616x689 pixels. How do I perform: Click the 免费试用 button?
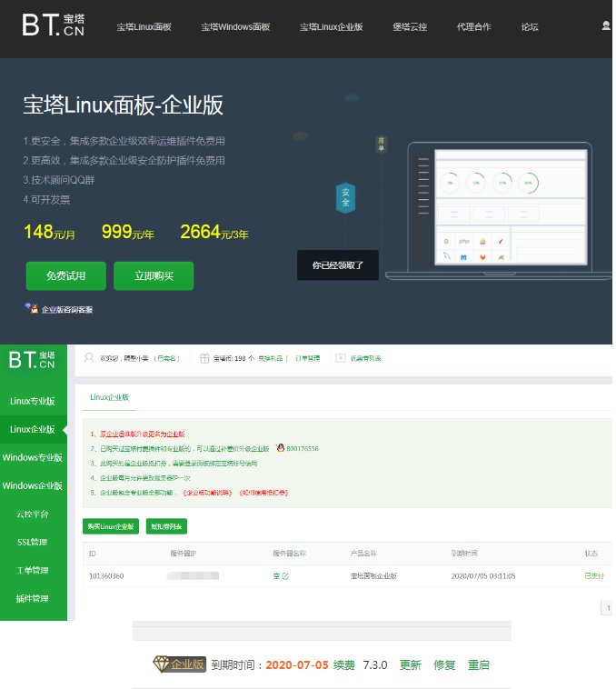65,275
